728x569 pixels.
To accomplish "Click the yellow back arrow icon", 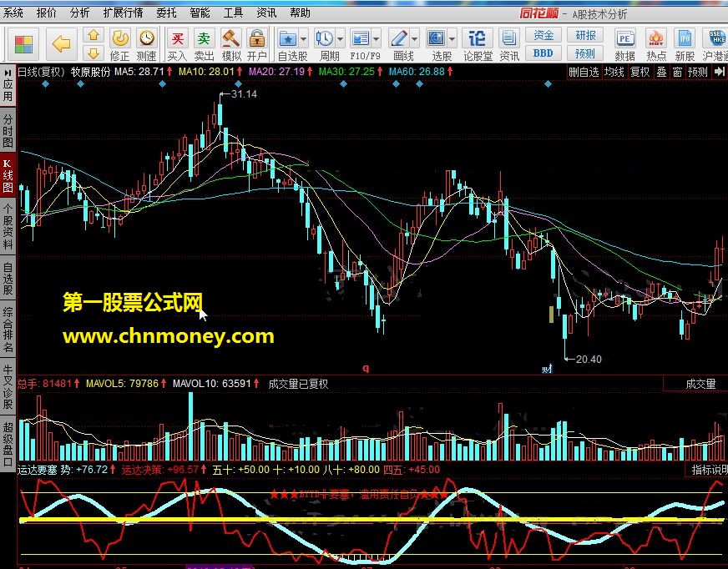I will [61, 44].
